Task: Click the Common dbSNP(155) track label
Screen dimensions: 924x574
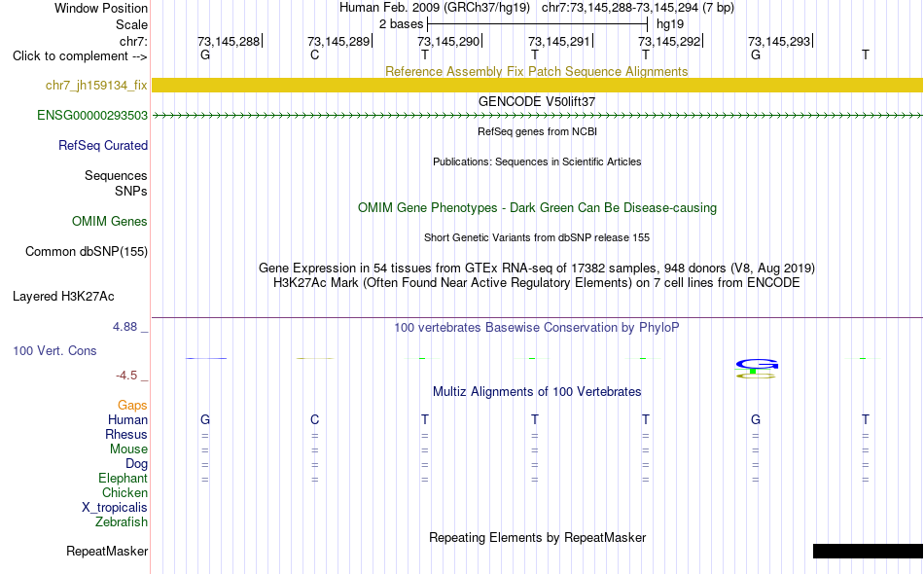Action: click(x=87, y=252)
